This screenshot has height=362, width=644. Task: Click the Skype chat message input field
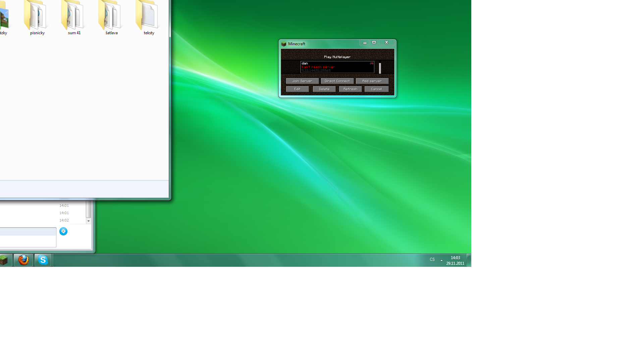(28, 237)
